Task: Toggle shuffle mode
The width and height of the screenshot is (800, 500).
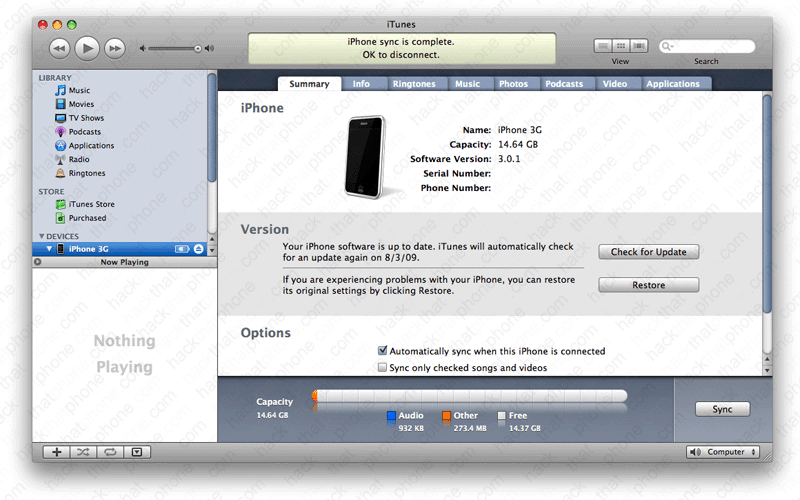Action: click(83, 452)
